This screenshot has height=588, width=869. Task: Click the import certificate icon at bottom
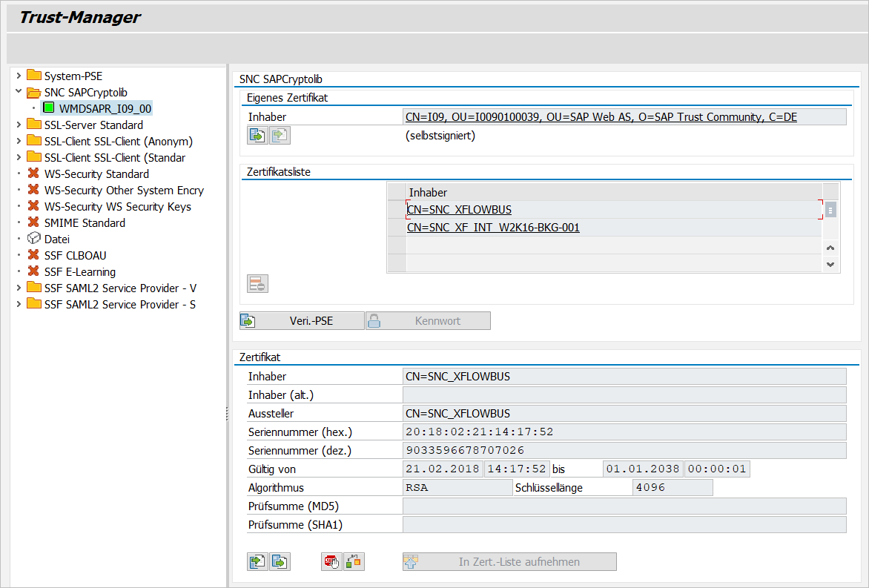point(257,562)
